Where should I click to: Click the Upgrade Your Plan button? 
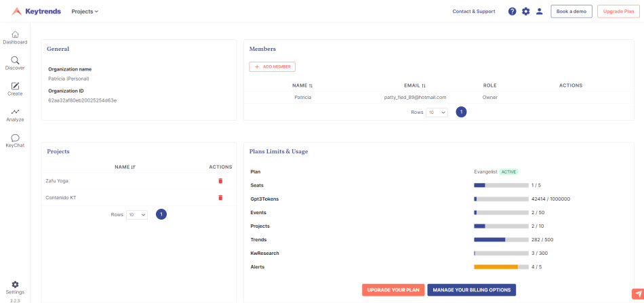click(393, 290)
